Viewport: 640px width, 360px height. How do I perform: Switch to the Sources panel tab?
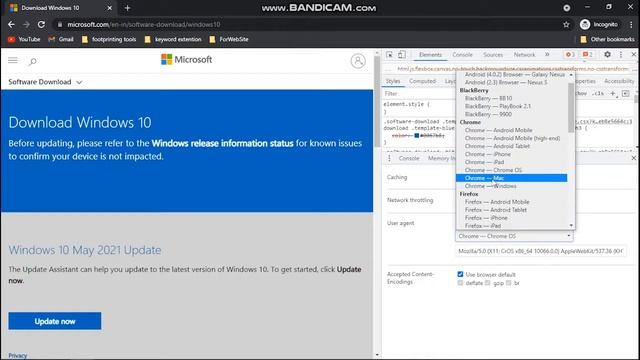pyautogui.click(x=493, y=55)
